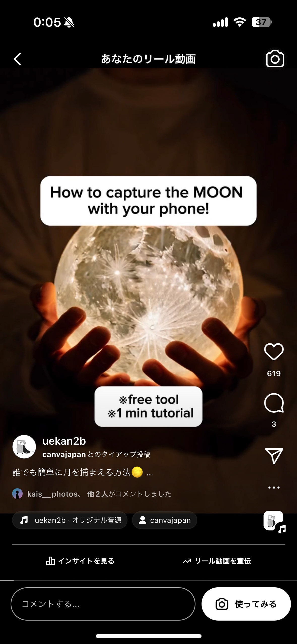Viewport: 297px width, 644px height.
Task: Tap the 使ってみる button
Action: [x=246, y=604]
